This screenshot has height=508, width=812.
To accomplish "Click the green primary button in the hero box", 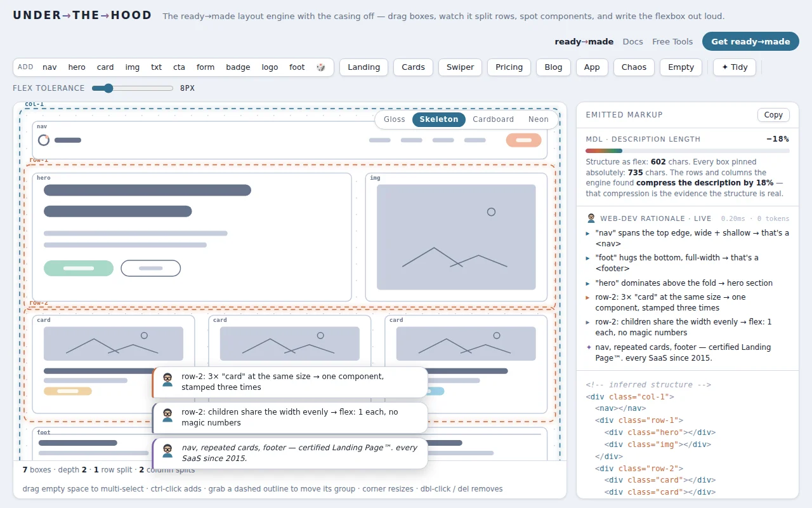I will 79,268.
